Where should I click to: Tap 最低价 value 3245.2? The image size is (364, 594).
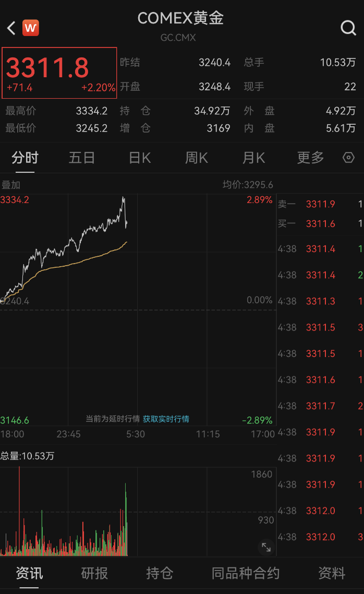click(92, 128)
